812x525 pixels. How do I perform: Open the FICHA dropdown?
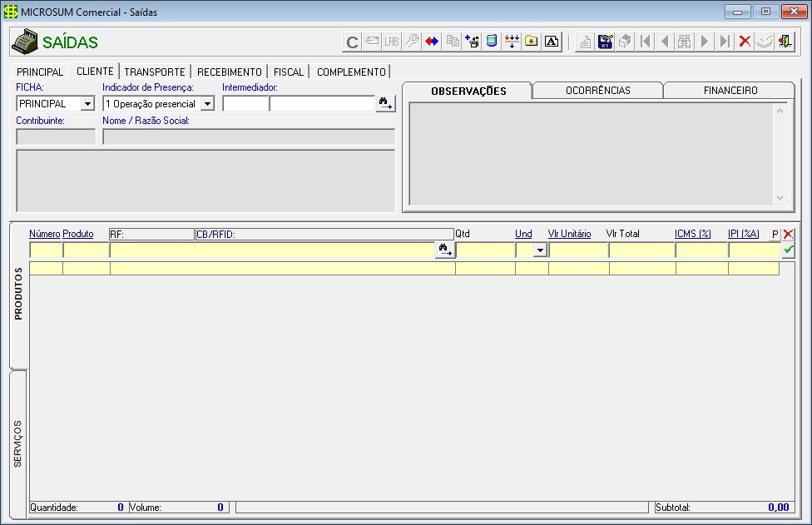point(87,104)
